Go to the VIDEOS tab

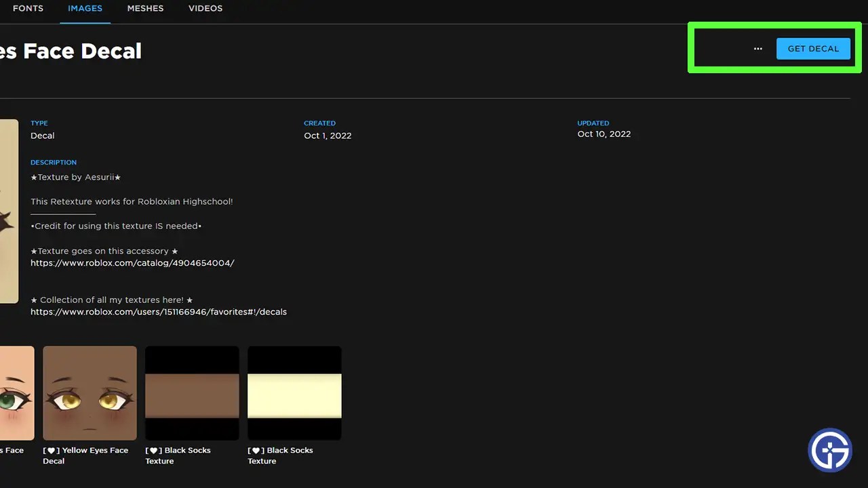coord(205,8)
